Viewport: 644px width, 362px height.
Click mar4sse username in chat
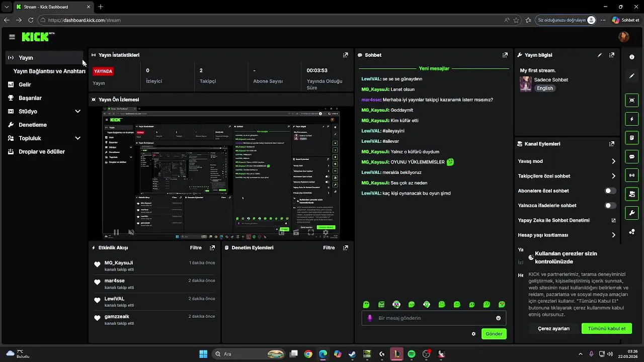coord(371,100)
